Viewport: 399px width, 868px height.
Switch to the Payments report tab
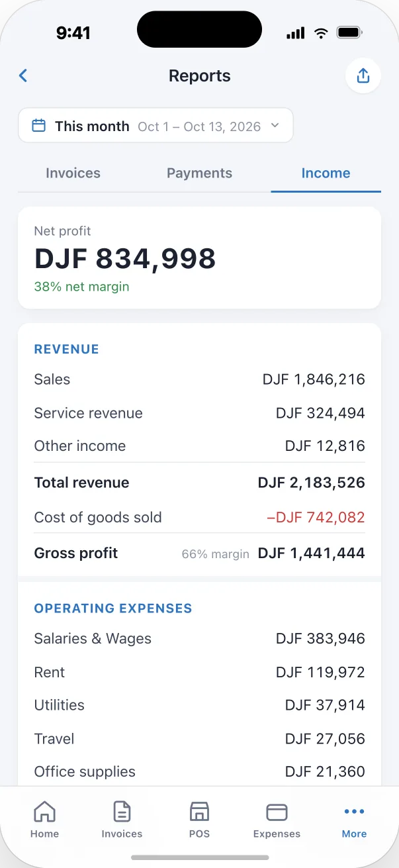click(x=199, y=173)
